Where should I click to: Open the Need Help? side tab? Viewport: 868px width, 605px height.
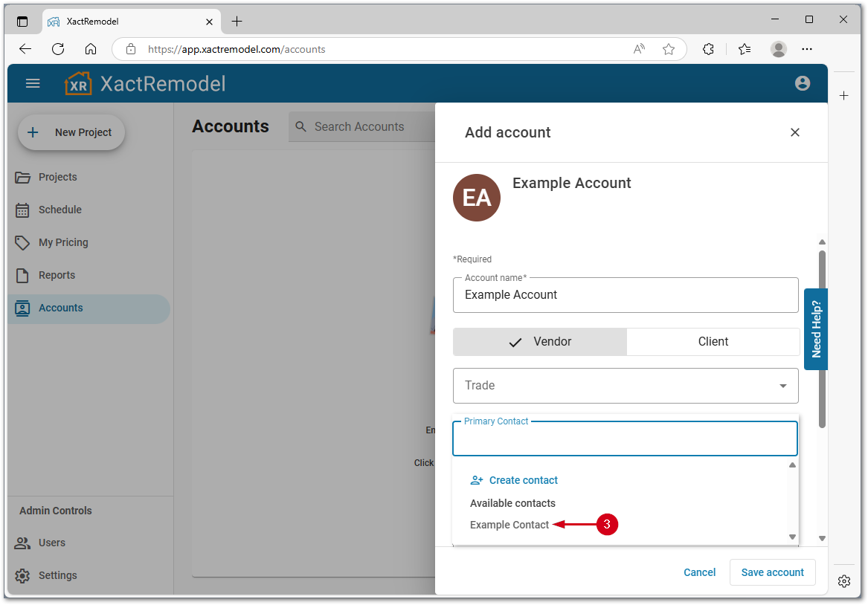(x=815, y=329)
